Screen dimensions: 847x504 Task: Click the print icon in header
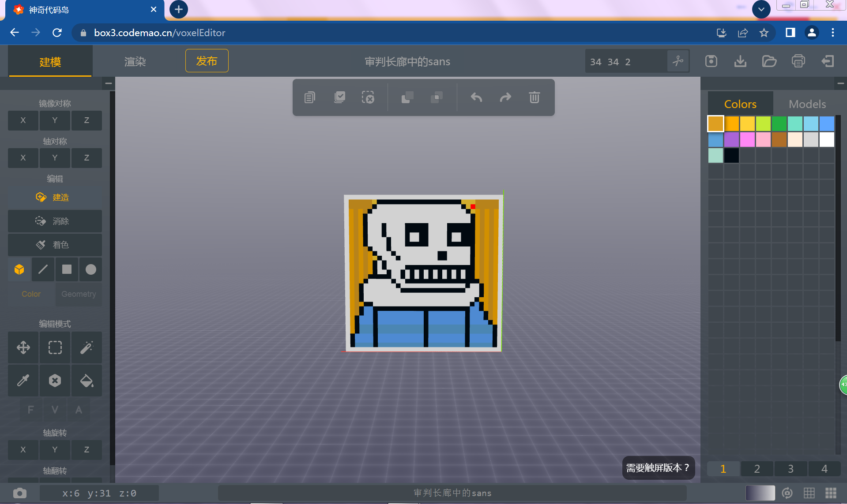798,61
